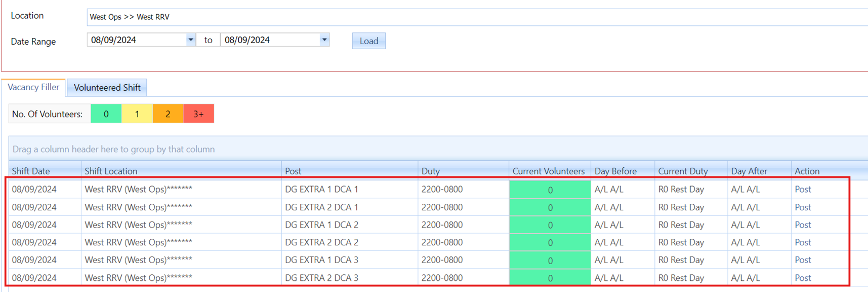The width and height of the screenshot is (868, 292).
Task: Click the yellow 1 volunteer legend swatch
Action: [x=137, y=114]
